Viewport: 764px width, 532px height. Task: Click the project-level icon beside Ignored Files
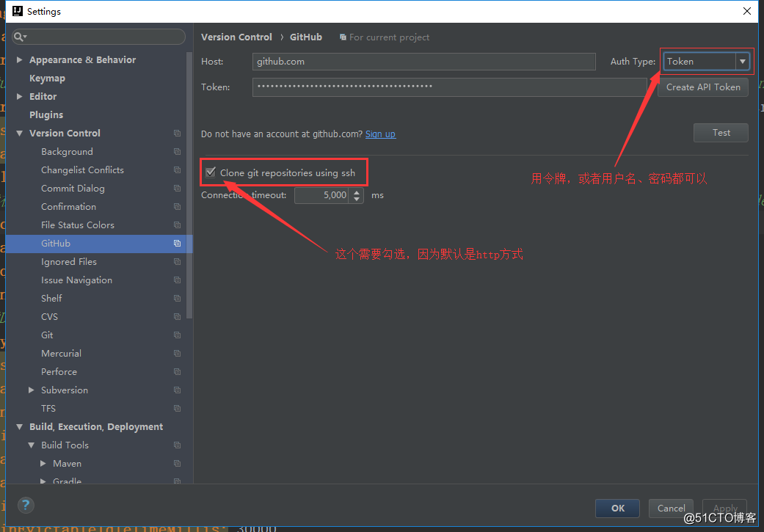click(x=178, y=262)
